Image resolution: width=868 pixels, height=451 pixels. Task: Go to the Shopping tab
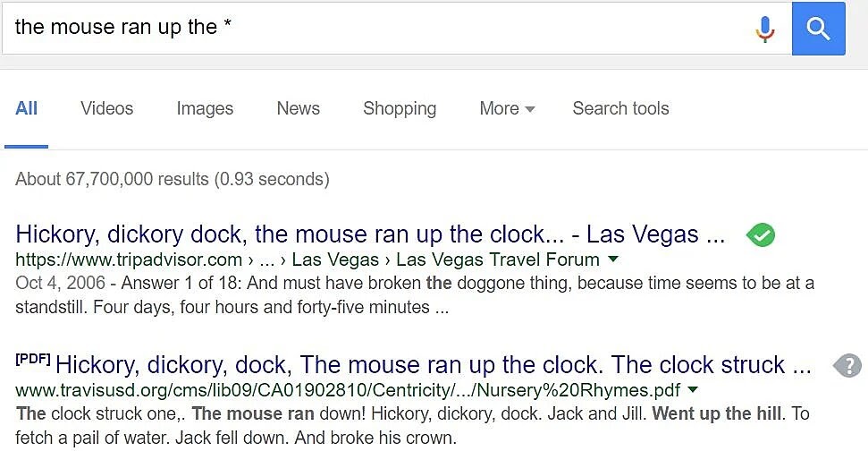400,108
